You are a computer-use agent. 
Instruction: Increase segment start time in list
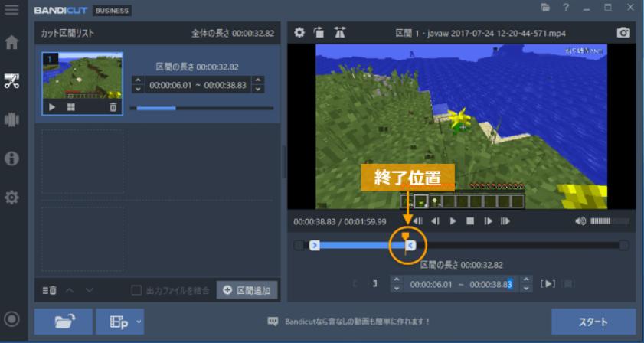(x=138, y=80)
